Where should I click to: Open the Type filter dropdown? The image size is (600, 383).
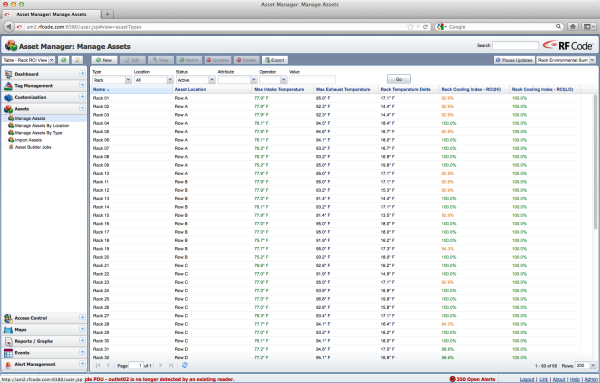tap(128, 80)
